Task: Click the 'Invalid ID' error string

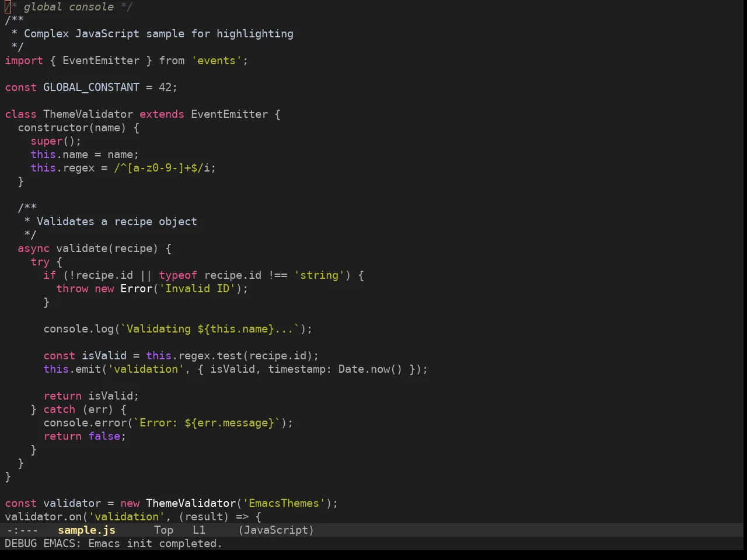Action: tap(197, 289)
